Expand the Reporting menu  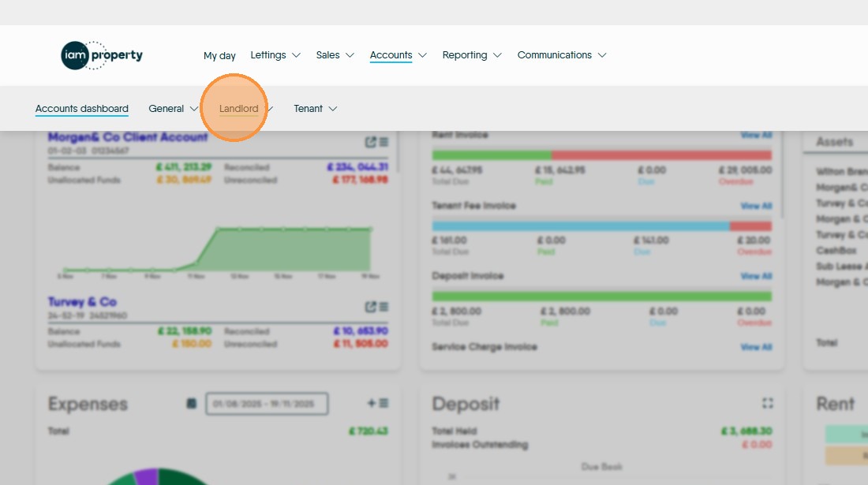[472, 54]
